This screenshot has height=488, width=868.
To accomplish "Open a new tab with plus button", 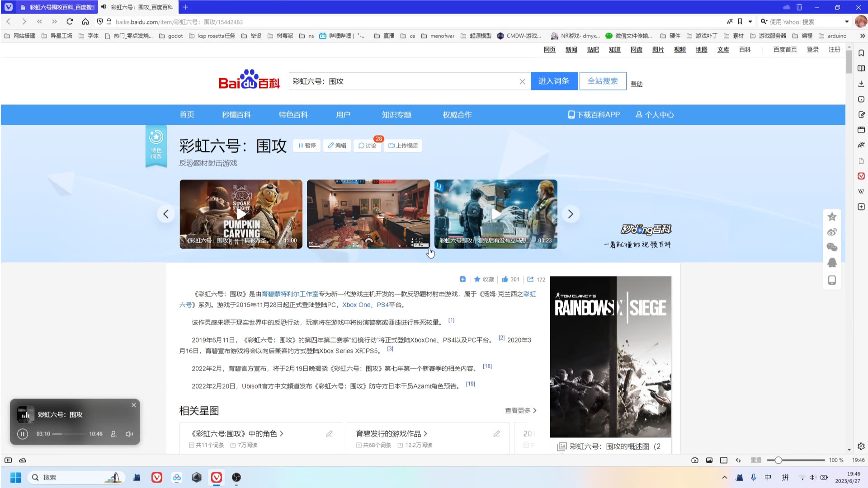I will pos(185,7).
